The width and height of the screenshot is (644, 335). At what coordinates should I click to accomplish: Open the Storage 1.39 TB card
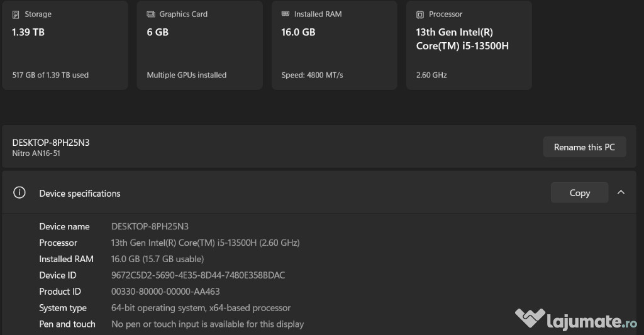[x=65, y=45]
